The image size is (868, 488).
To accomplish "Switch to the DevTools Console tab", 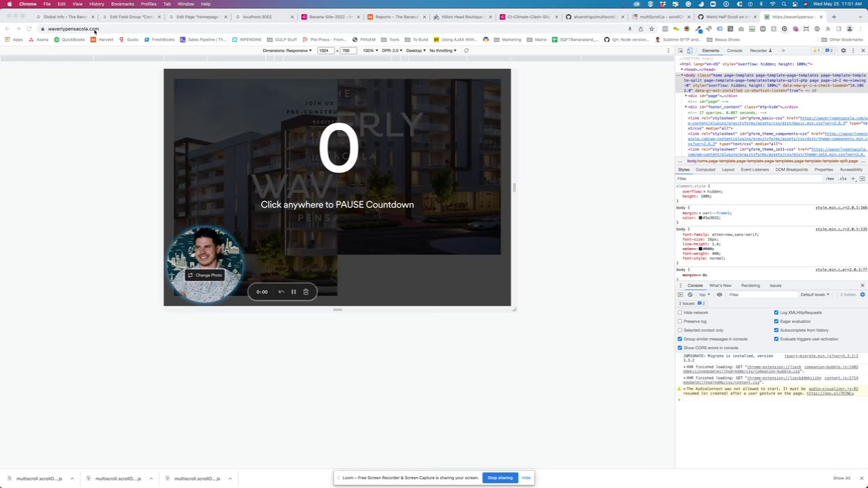I will point(734,51).
